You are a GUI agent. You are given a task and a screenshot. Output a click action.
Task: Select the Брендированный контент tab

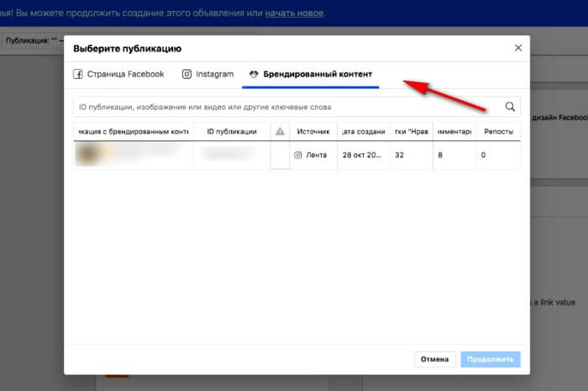point(310,74)
